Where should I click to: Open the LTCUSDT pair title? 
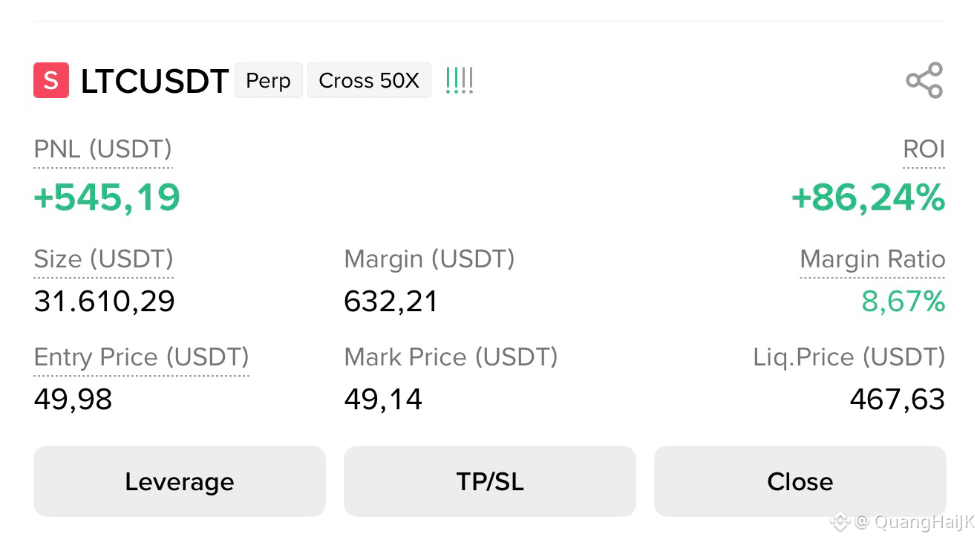coord(154,81)
